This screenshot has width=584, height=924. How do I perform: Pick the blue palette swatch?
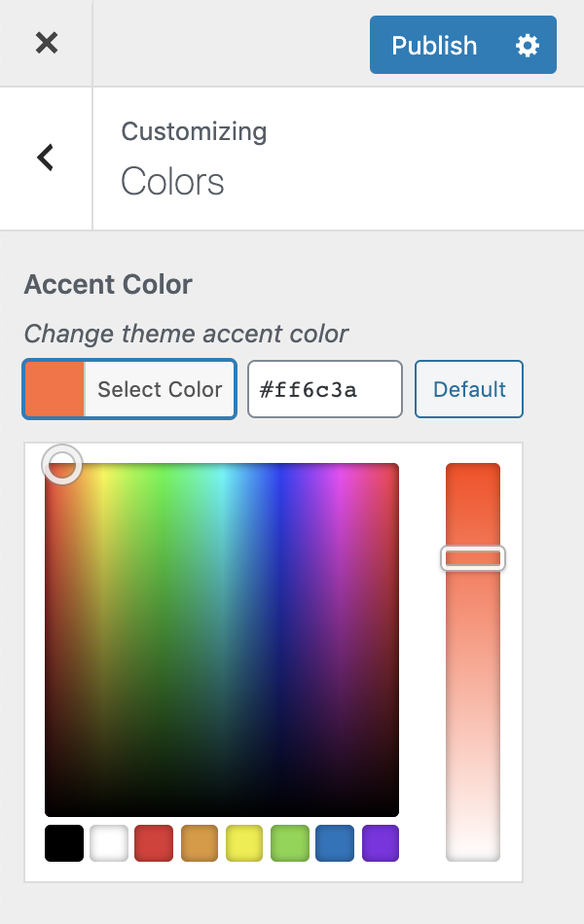click(x=335, y=843)
